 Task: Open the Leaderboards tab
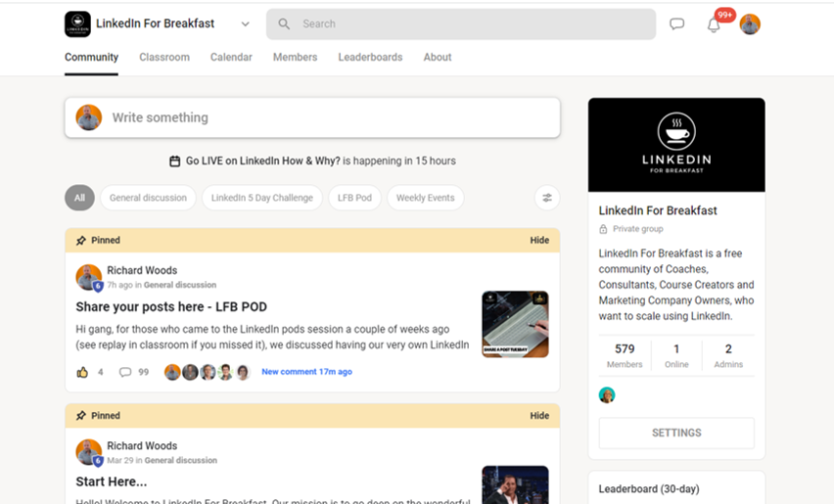pyautogui.click(x=370, y=57)
